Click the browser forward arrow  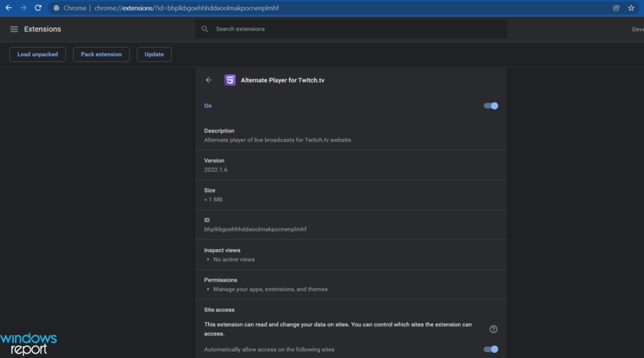(x=23, y=8)
